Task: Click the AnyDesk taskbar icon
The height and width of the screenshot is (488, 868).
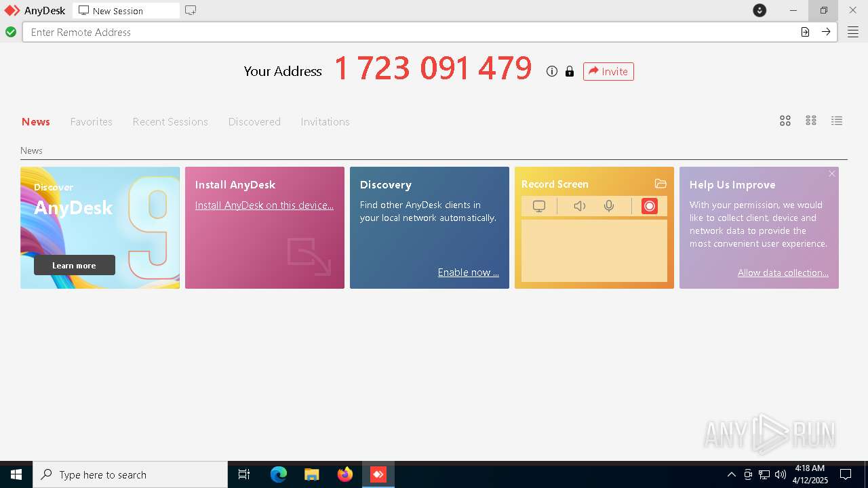Action: pyautogui.click(x=378, y=474)
